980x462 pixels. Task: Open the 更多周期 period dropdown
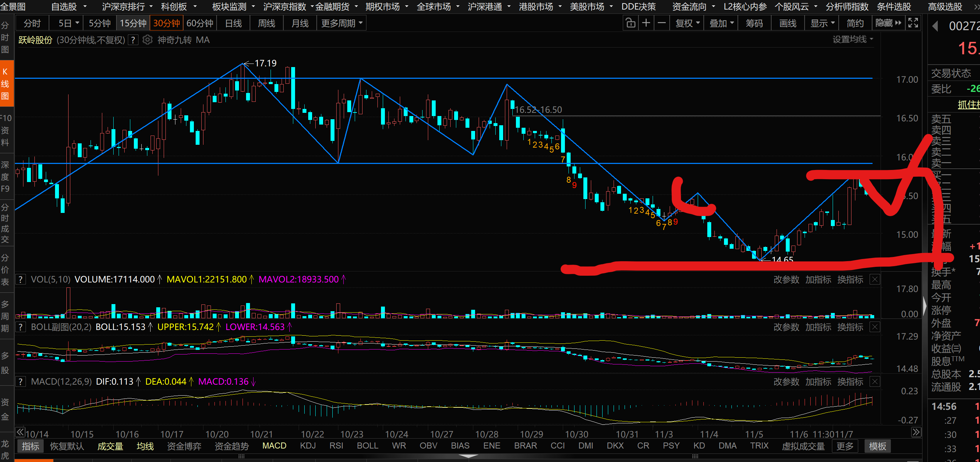pos(342,23)
